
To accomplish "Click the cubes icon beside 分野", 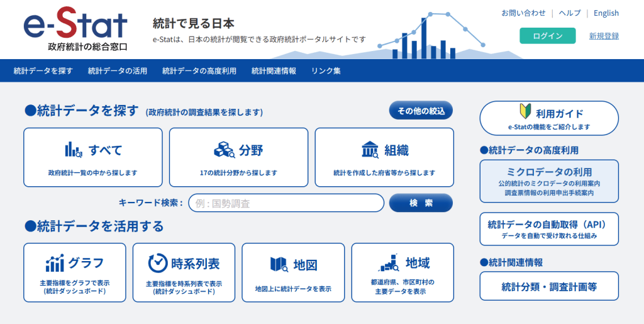I will 225,150.
